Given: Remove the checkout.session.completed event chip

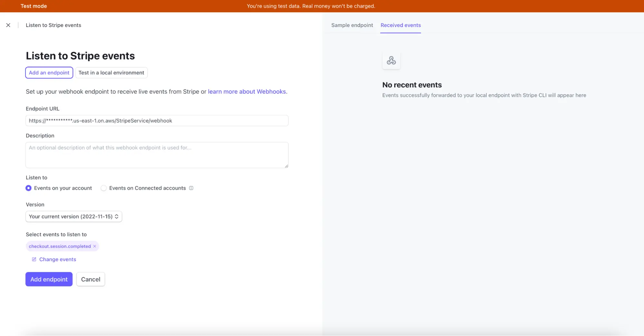Looking at the screenshot, I should point(95,246).
